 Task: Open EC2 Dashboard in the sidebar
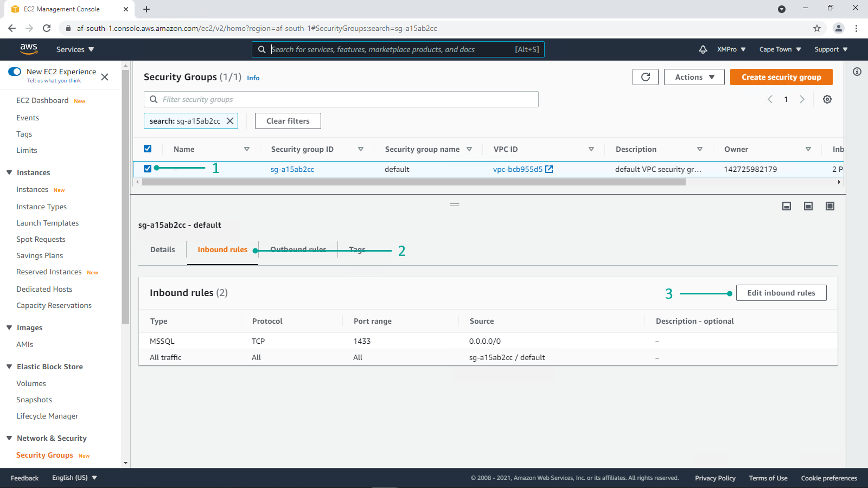point(42,100)
